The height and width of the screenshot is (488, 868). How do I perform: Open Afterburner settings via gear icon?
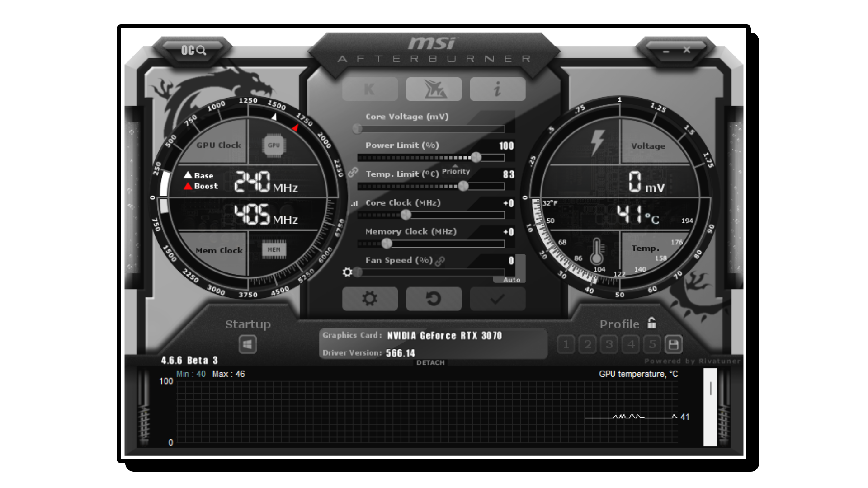[370, 298]
